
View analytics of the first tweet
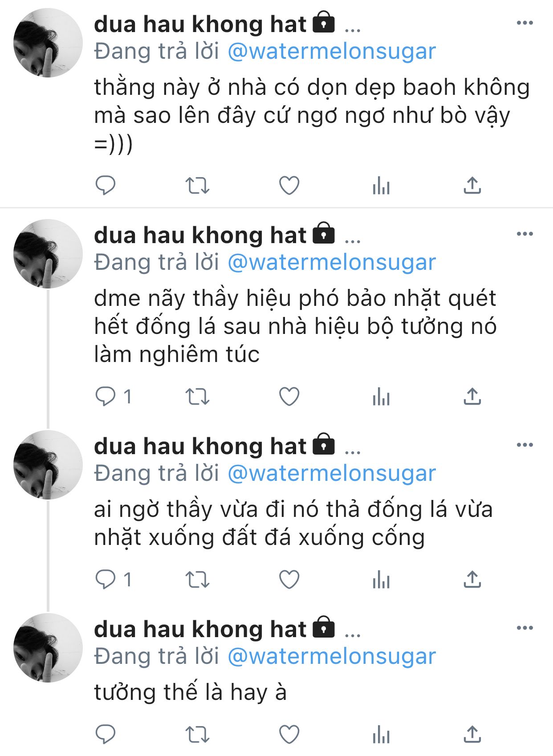[381, 186]
